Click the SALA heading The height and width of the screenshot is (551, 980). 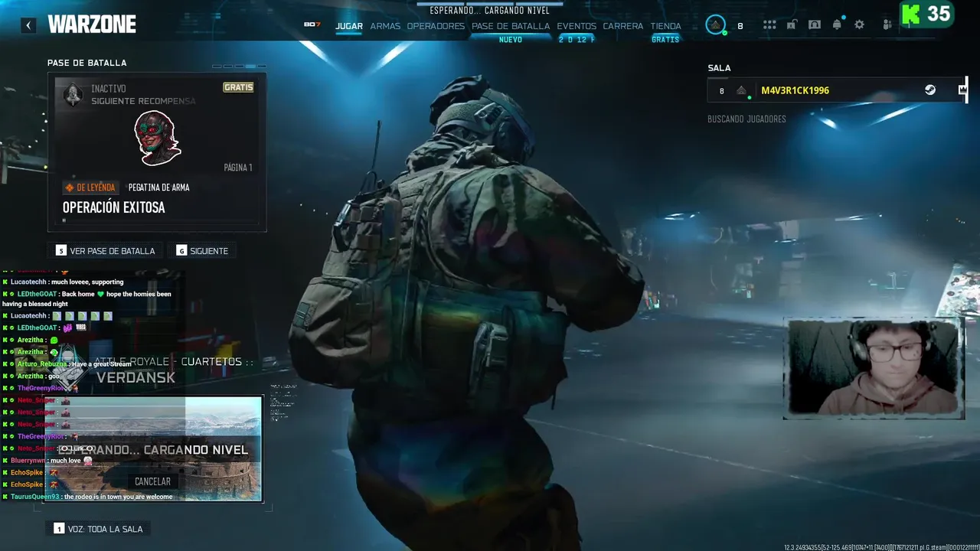tap(719, 68)
